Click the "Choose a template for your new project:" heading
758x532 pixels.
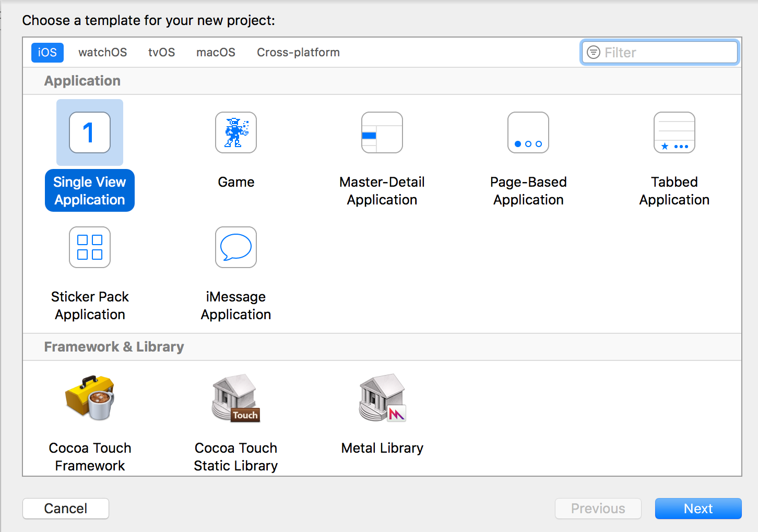[149, 20]
